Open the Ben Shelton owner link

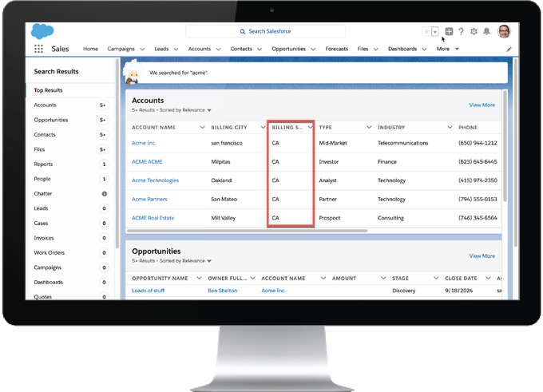pyautogui.click(x=222, y=291)
